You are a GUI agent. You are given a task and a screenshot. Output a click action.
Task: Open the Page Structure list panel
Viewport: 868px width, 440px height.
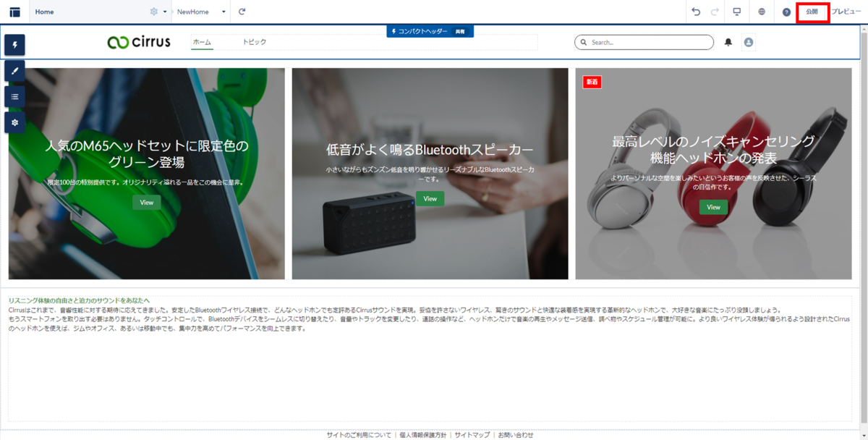14,96
